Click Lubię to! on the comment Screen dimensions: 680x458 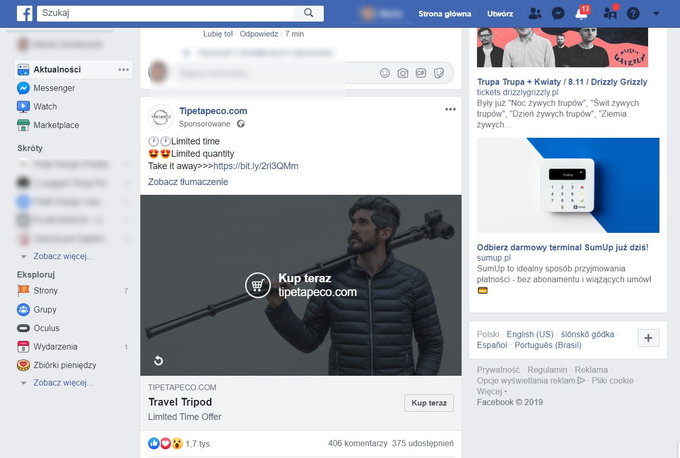tap(218, 34)
